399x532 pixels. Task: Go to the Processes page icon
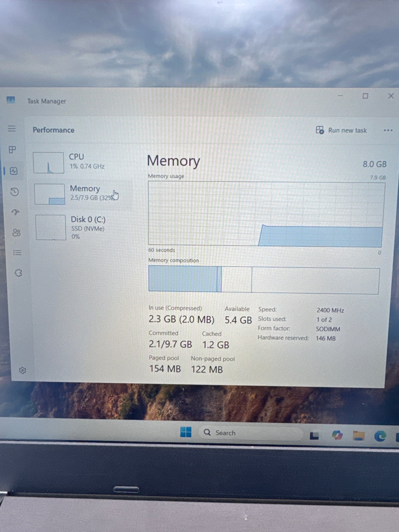click(x=12, y=150)
